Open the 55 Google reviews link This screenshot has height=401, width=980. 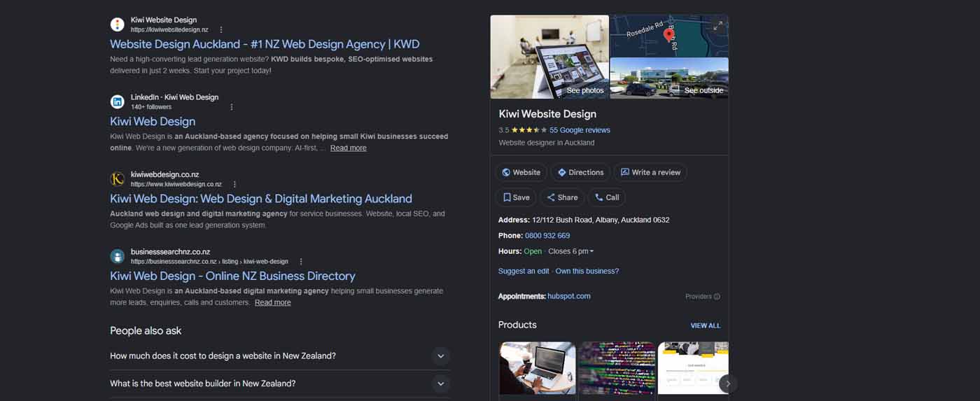click(x=580, y=130)
